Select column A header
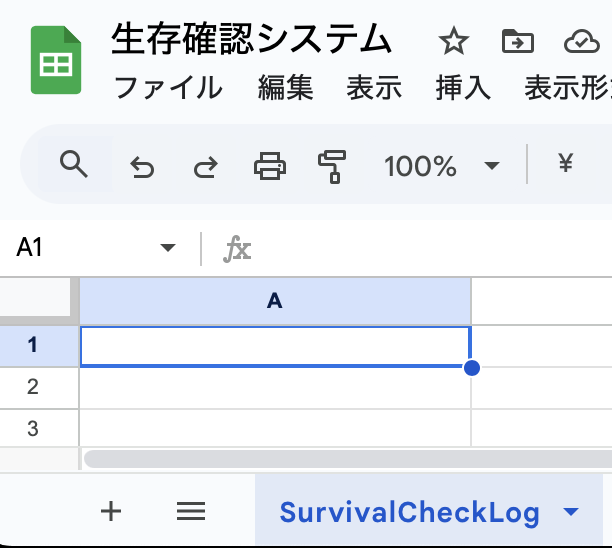The width and height of the screenshot is (612, 548). click(x=275, y=301)
